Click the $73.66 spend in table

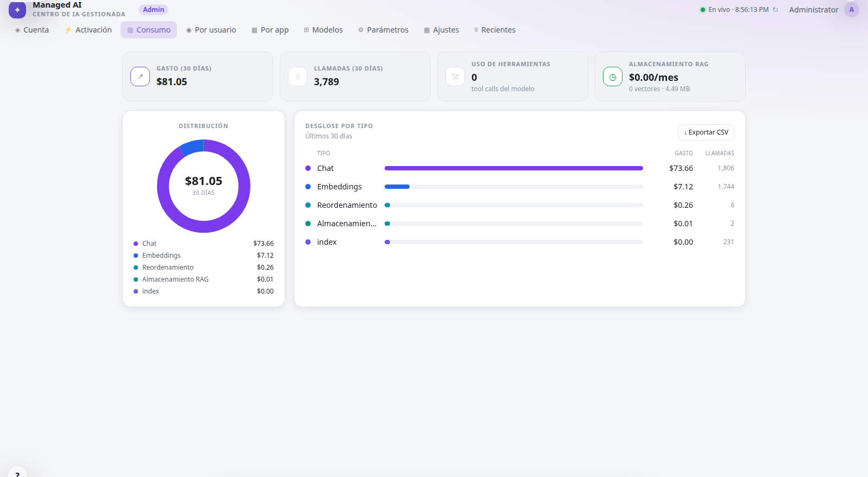[x=681, y=168]
